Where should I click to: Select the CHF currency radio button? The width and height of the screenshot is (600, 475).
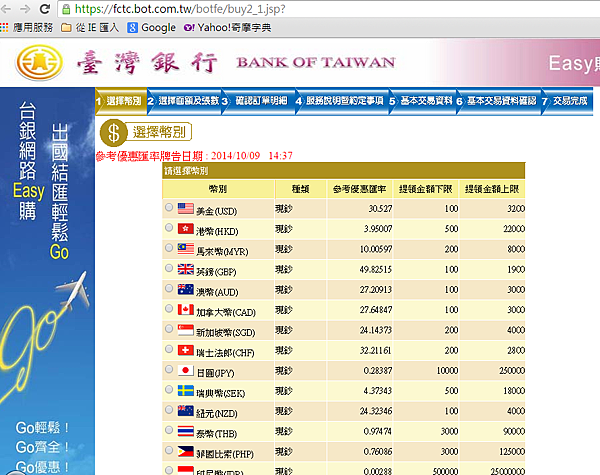169,349
